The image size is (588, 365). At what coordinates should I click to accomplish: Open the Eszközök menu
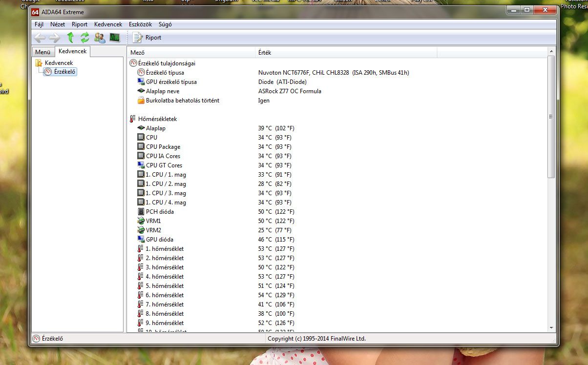(x=141, y=24)
